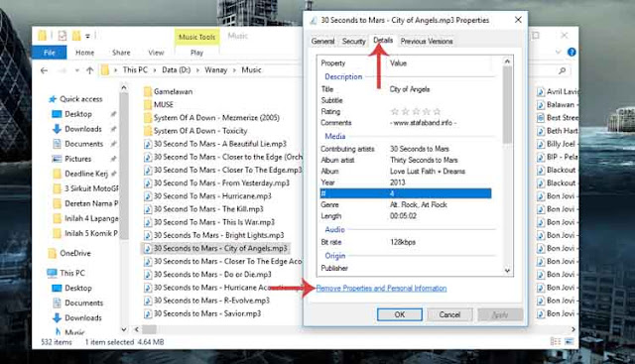The width and height of the screenshot is (635, 364).
Task: Open the Play tab under Music Tools
Action: [196, 53]
